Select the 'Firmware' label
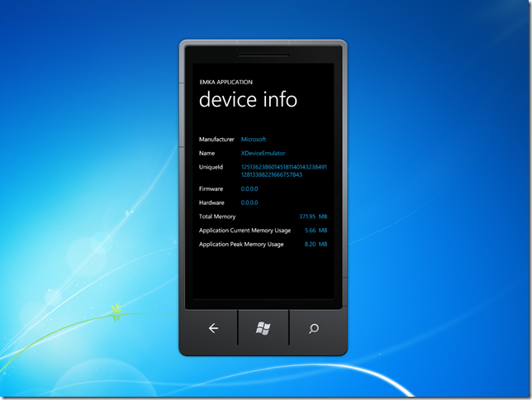 211,188
